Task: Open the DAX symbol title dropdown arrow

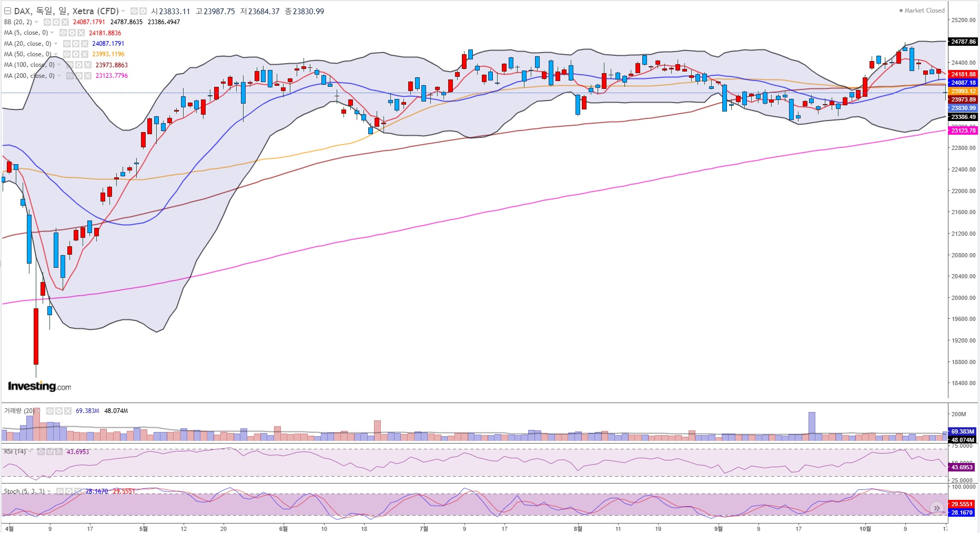Action: [x=123, y=11]
